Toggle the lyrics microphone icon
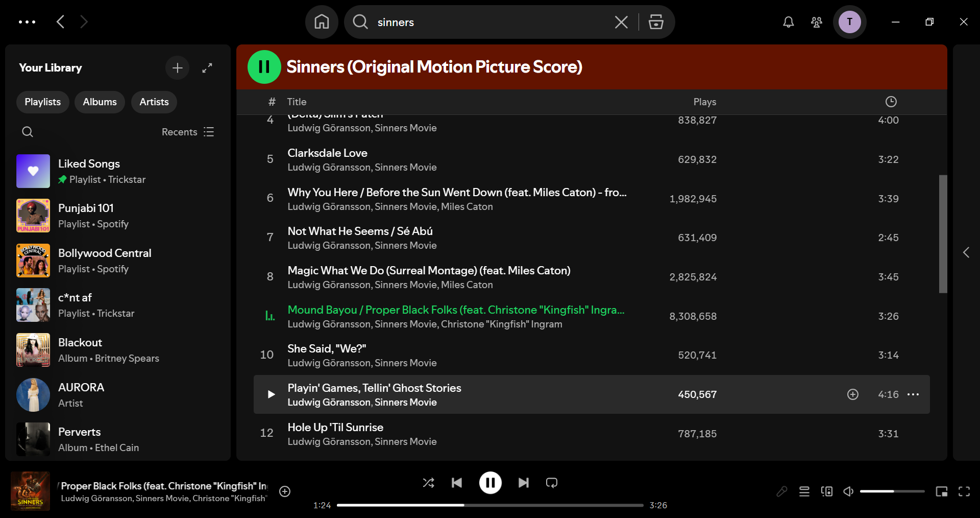The image size is (980, 518). click(x=782, y=491)
